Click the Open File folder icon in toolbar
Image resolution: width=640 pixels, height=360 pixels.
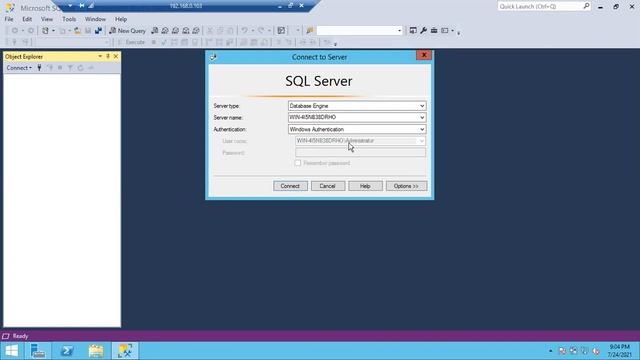click(77, 31)
